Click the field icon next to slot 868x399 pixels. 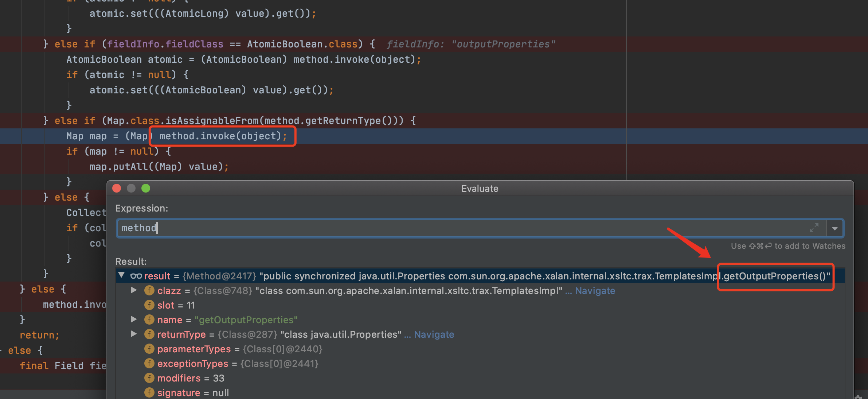click(149, 305)
